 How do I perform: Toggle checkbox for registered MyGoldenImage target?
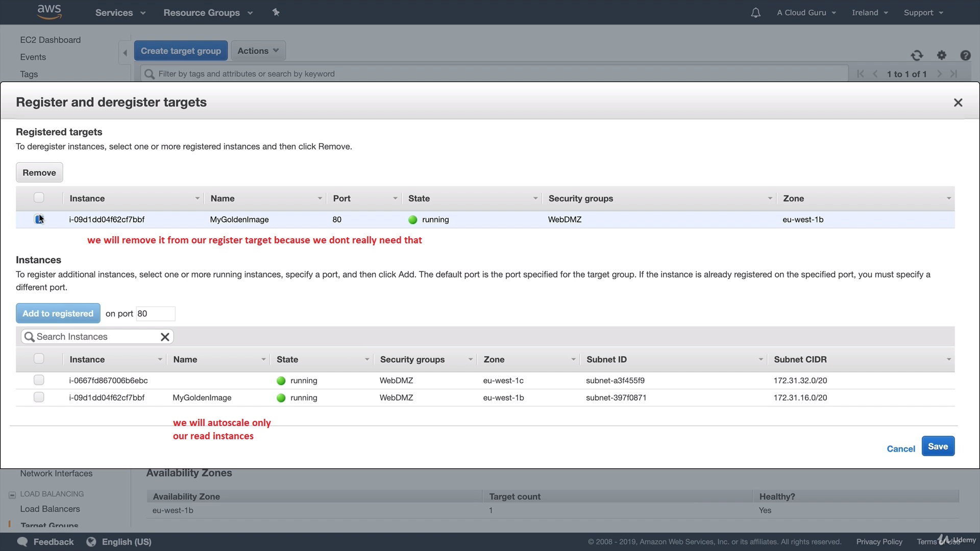tap(39, 219)
